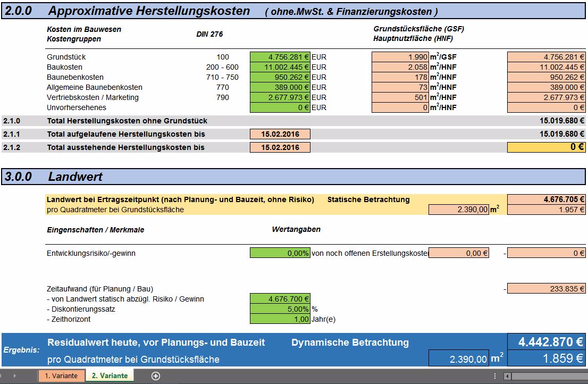Click the horizontal scrollbar left arrow
Image resolution: width=588 pixels, height=384 pixels.
click(x=508, y=376)
